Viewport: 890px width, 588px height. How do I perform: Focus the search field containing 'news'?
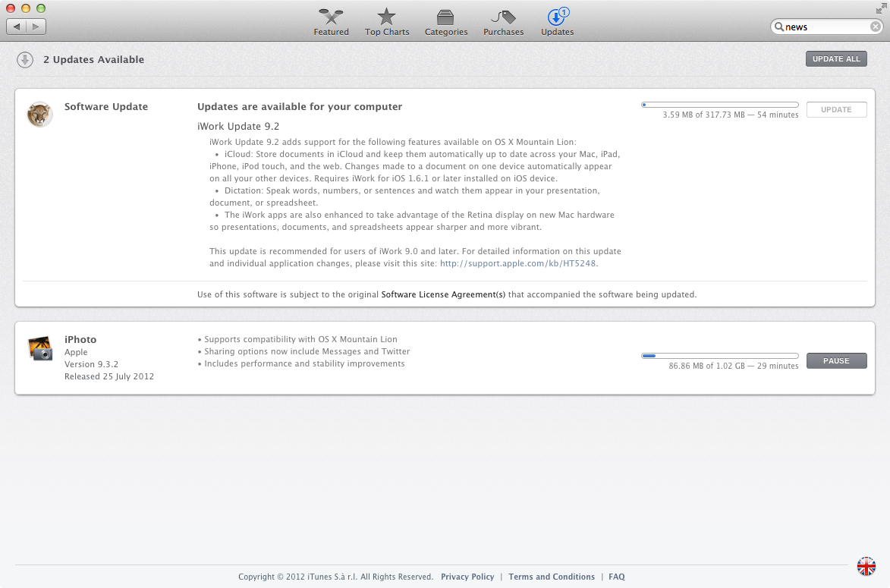(x=826, y=27)
